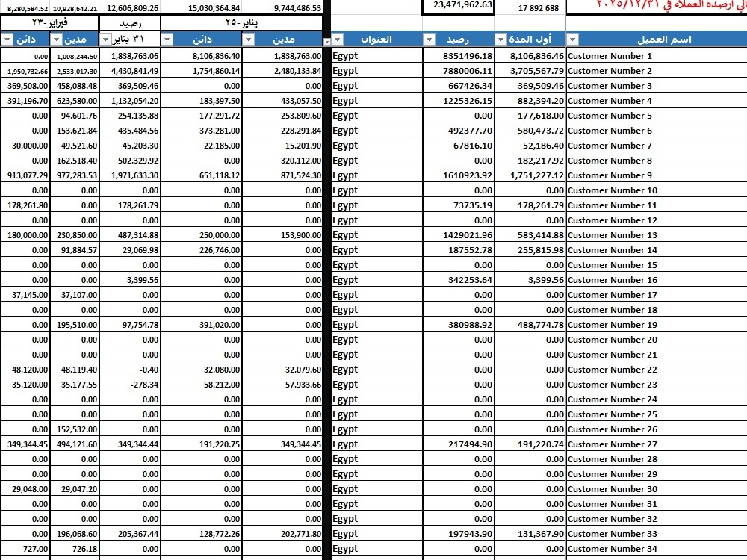Click the January debit value 2,480,133.84
This screenshot has width=747, height=560.
pos(282,71)
